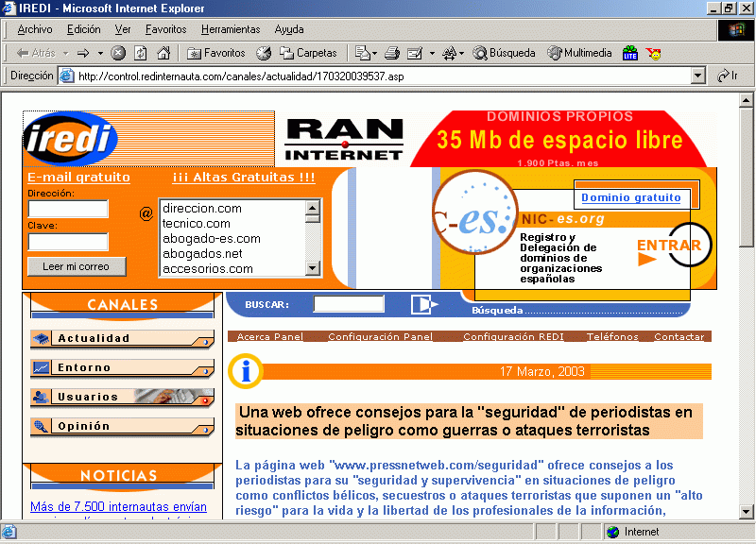The width and height of the screenshot is (756, 544).
Task: Click the BUSCAR search text field
Action: coord(349,304)
